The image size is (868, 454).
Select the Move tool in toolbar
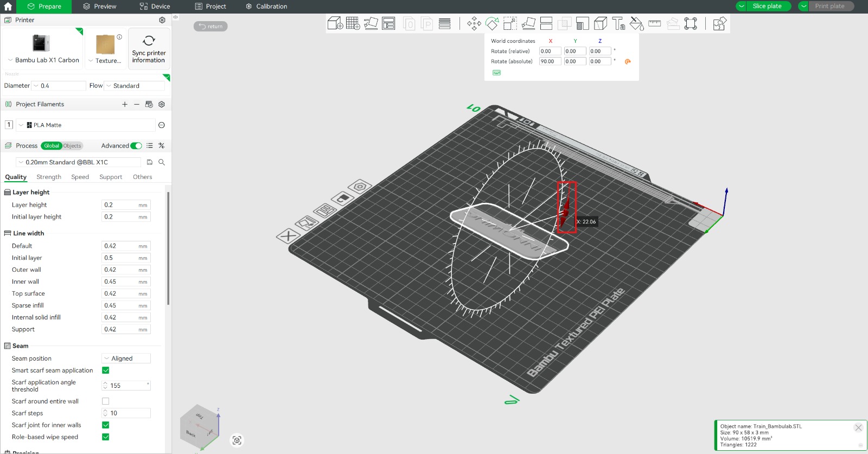click(474, 23)
